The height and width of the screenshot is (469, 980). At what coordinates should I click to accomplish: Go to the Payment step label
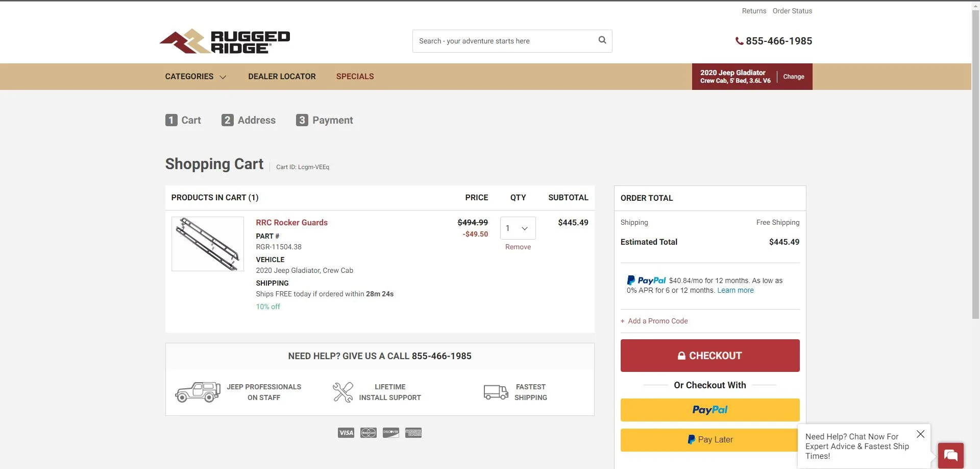pos(333,120)
